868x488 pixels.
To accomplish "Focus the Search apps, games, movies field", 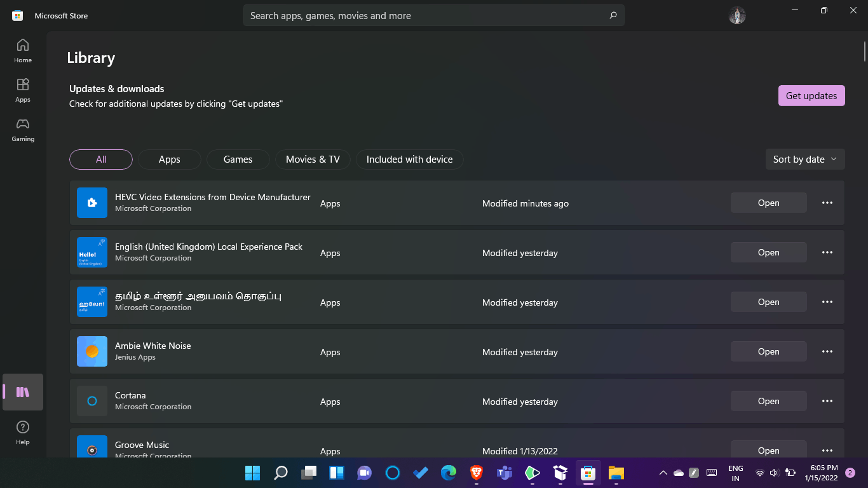I will [426, 15].
